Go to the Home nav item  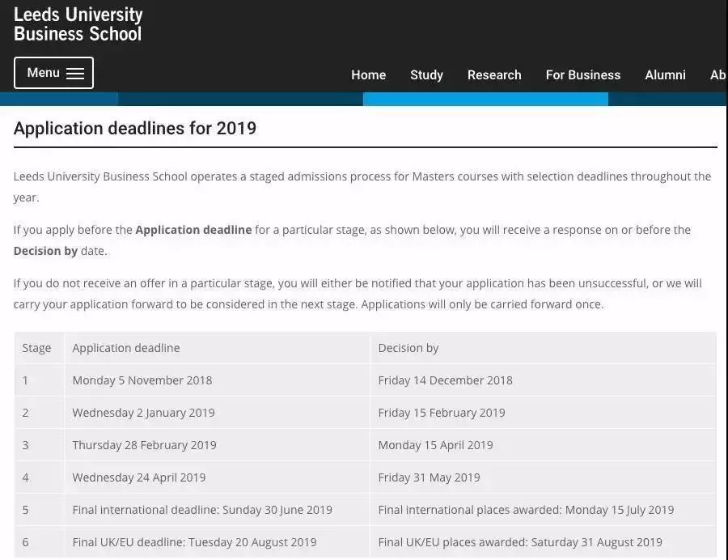click(368, 74)
